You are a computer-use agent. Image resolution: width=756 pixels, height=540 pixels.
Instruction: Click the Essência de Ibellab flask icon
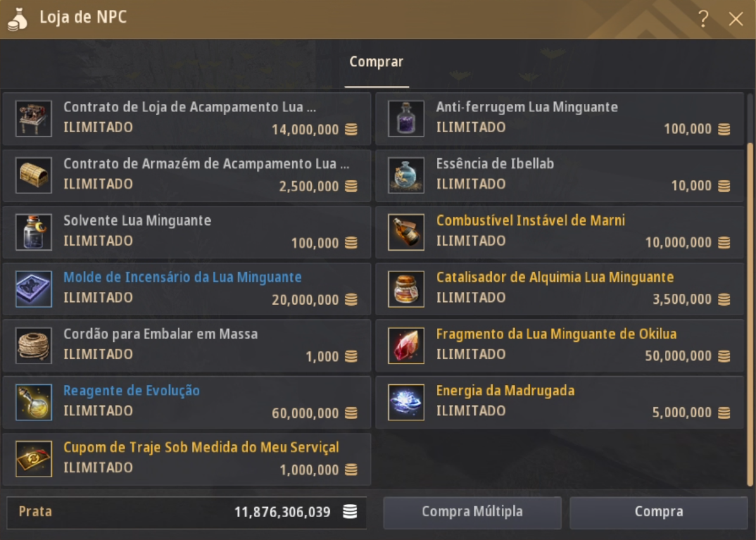[406, 175]
